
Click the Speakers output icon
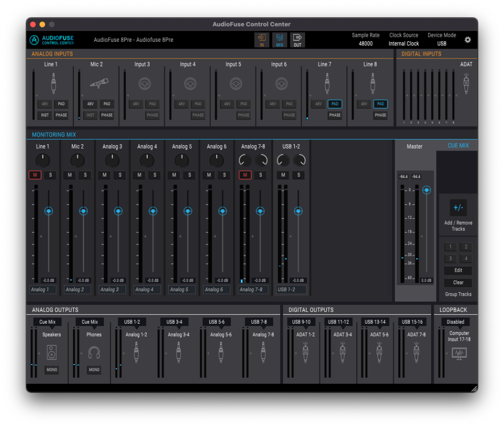click(52, 353)
